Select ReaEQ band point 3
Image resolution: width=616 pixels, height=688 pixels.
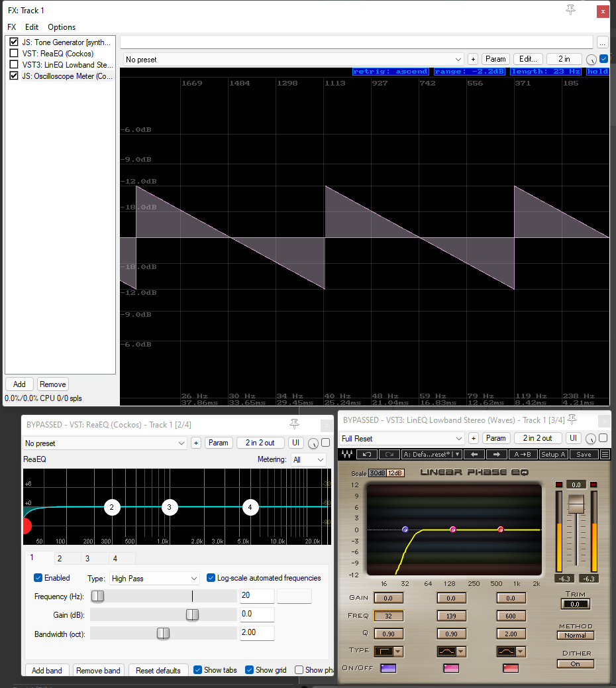click(170, 507)
